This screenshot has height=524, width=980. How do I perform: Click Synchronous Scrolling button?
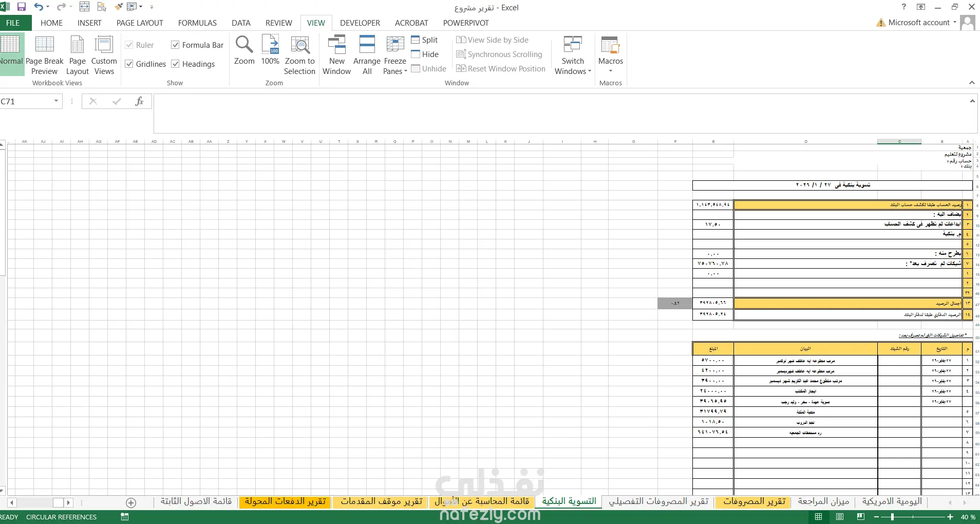(499, 54)
